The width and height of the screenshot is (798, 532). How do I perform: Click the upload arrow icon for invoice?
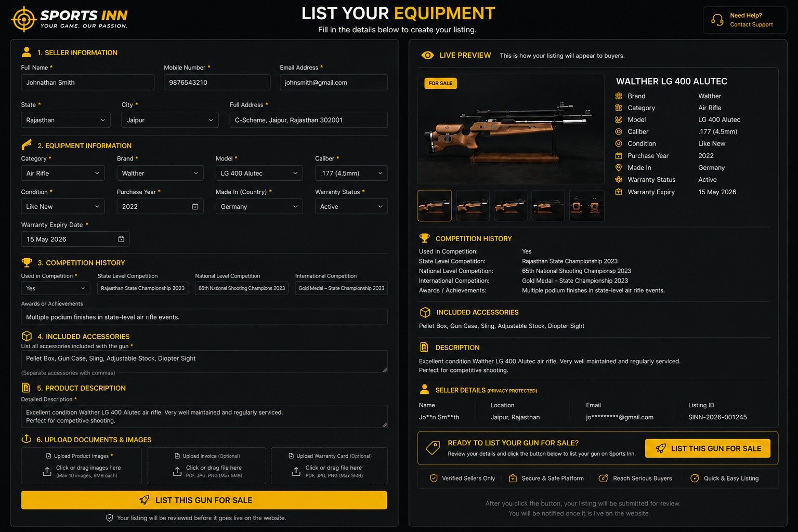coord(177,471)
